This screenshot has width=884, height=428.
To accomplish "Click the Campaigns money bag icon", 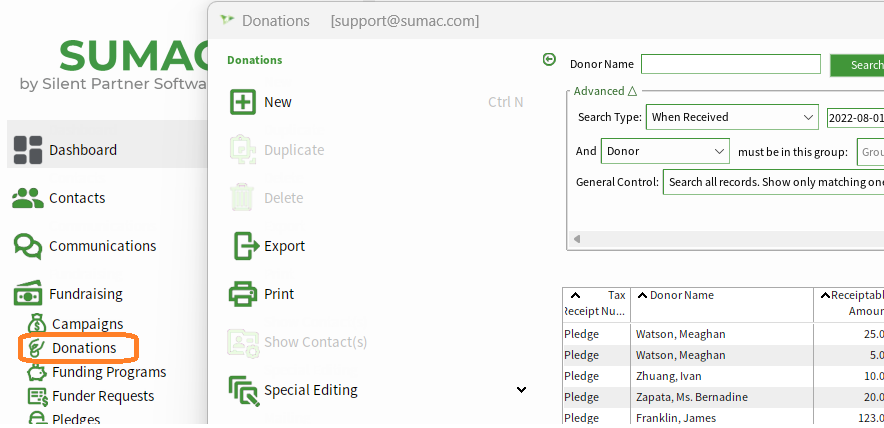I will coord(37,324).
